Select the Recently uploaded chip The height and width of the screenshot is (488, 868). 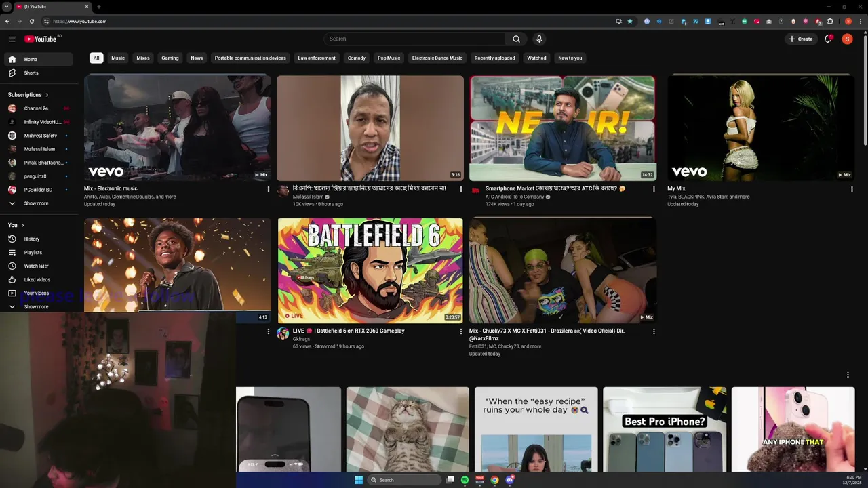(x=495, y=58)
